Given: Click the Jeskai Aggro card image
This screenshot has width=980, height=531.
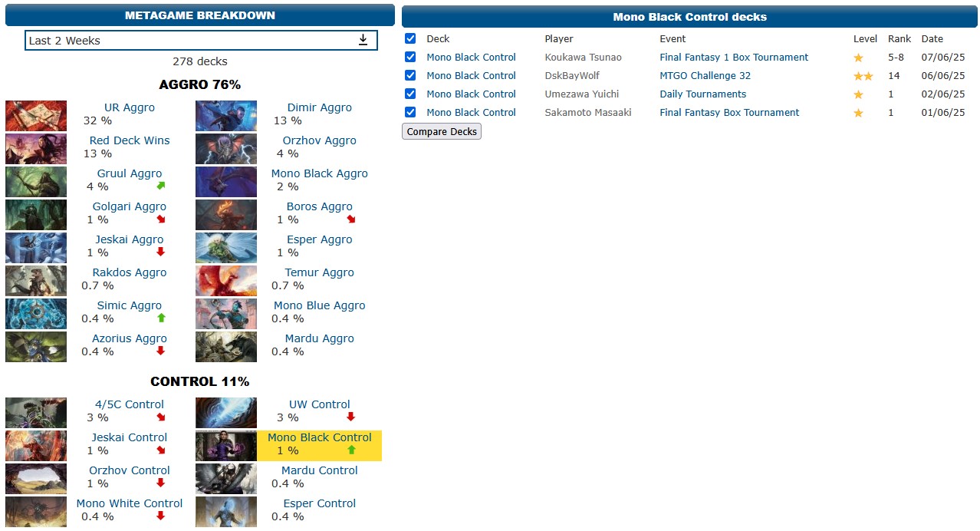Looking at the screenshot, I should [x=36, y=248].
